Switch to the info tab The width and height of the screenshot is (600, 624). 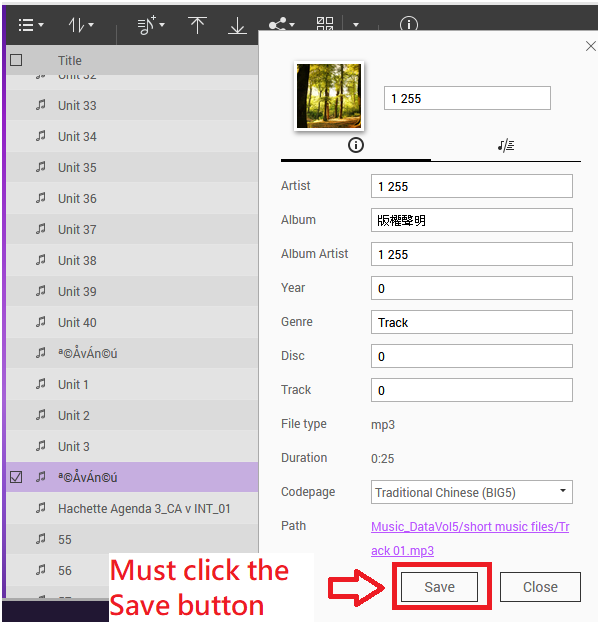pos(356,145)
